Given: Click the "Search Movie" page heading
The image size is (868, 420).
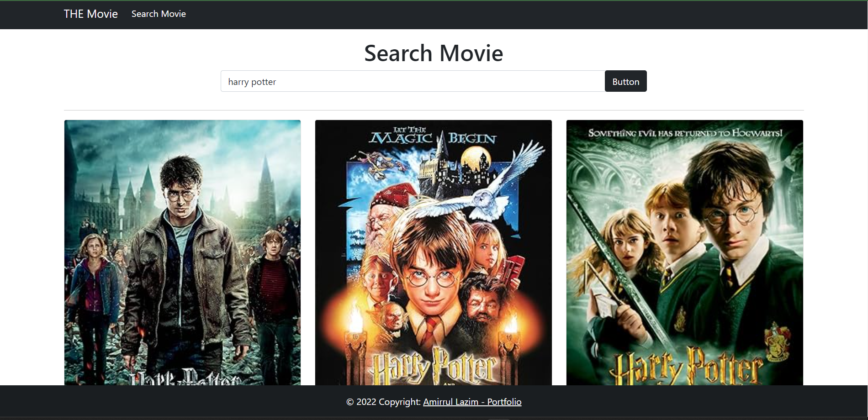Looking at the screenshot, I should 433,53.
